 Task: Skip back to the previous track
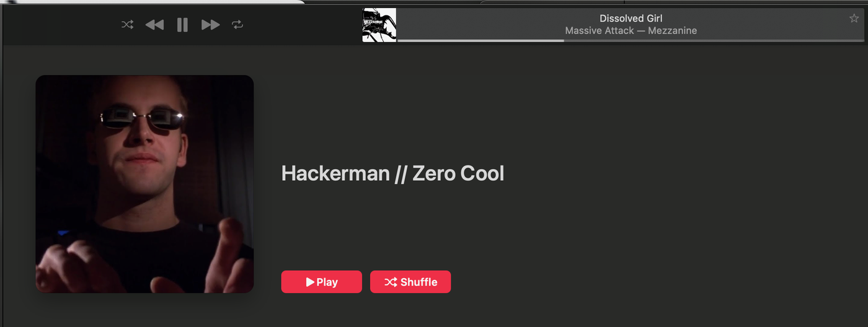pyautogui.click(x=154, y=25)
